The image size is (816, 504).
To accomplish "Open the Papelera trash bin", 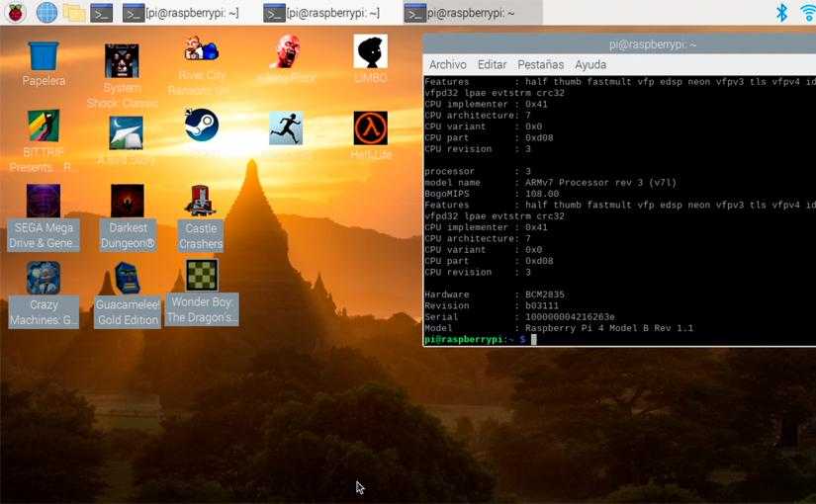I will point(44,57).
